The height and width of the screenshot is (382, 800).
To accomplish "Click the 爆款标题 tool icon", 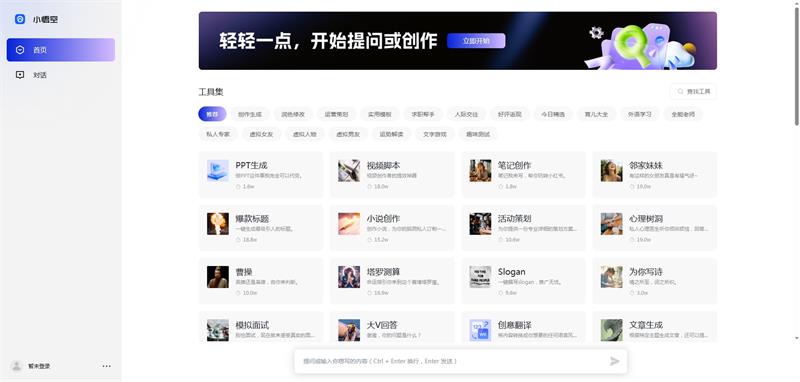I will click(218, 223).
